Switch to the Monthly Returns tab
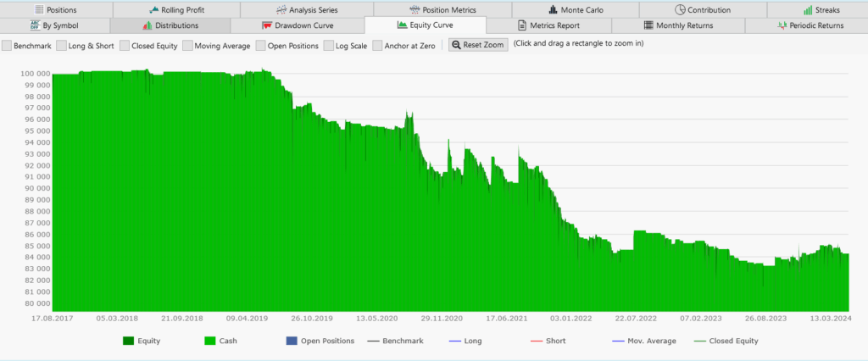This screenshot has height=361, width=868. 679,25
